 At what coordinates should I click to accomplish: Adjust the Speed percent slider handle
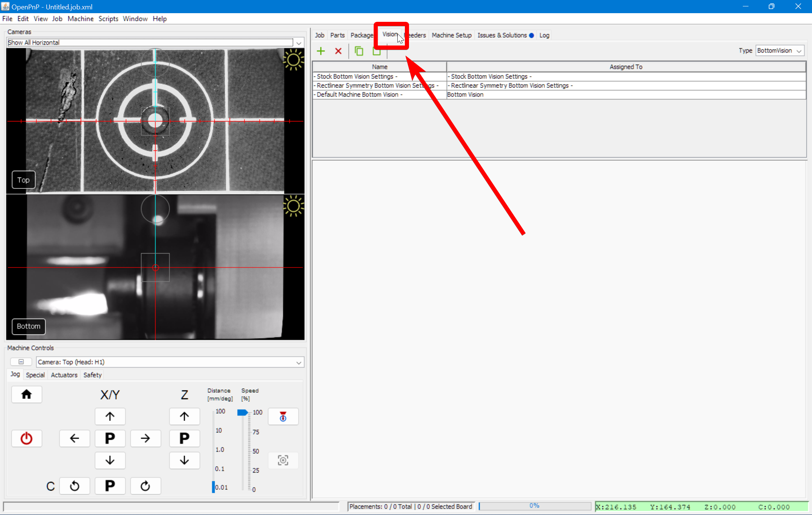242,413
